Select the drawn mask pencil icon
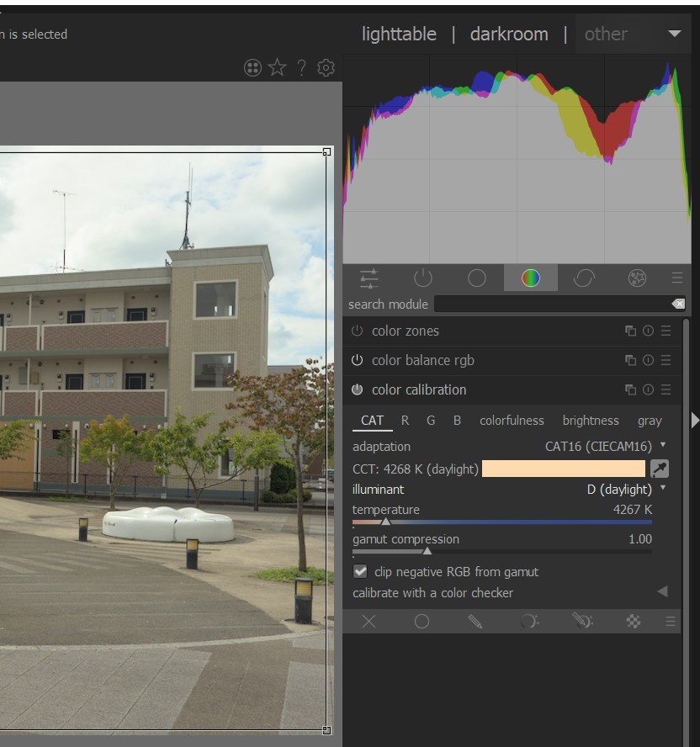This screenshot has width=700, height=747. [x=475, y=621]
